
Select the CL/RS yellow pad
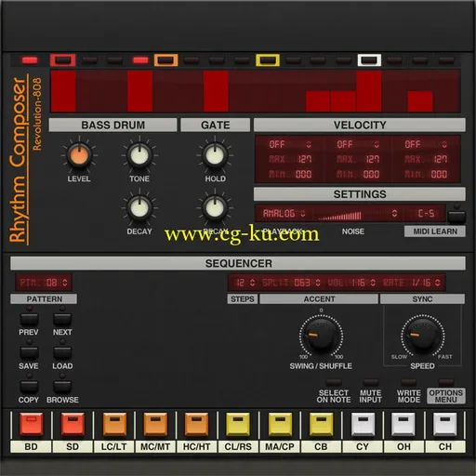238,424
